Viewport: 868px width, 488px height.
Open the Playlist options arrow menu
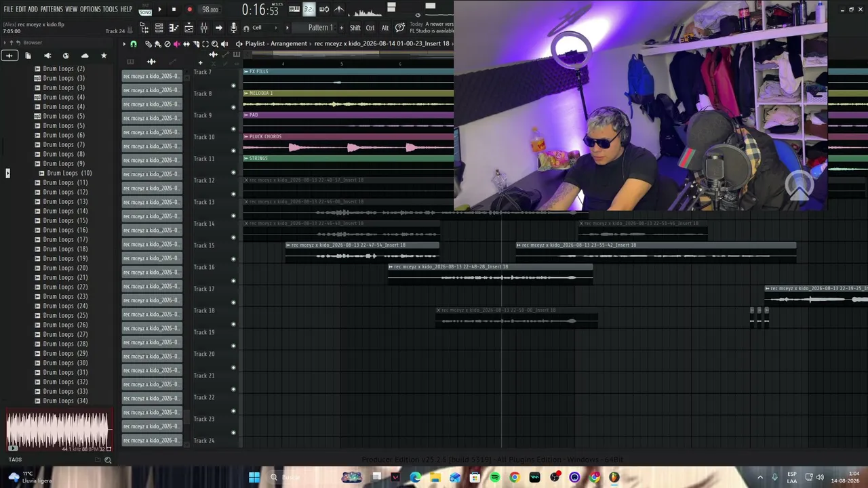pos(124,44)
